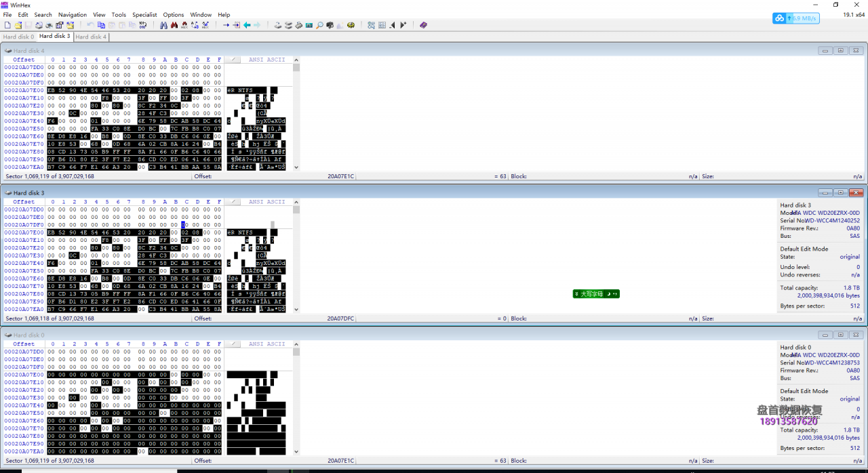Click the Open Disk toolbar icon

tap(277, 25)
